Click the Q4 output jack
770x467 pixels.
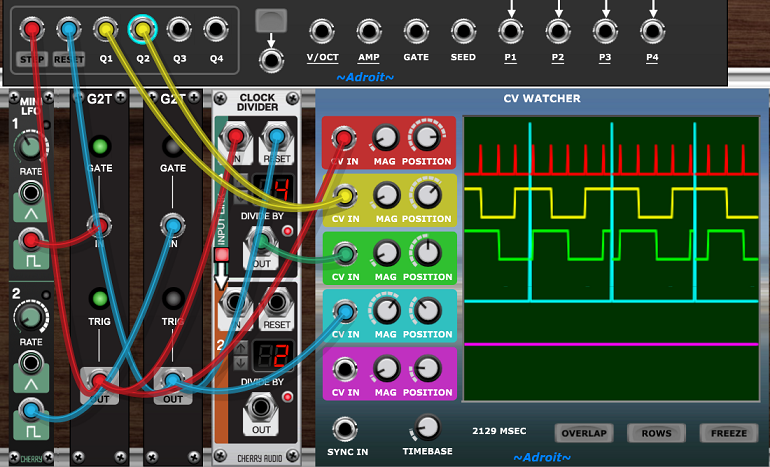point(216,29)
